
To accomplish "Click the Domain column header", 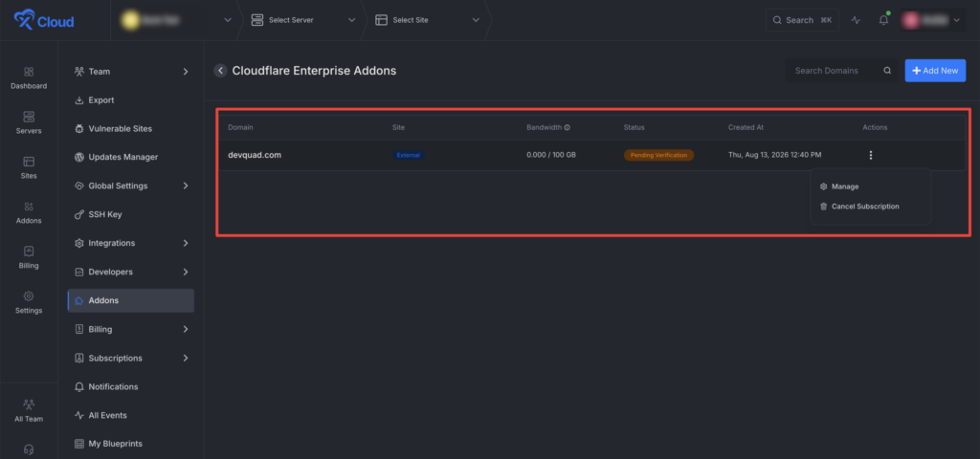I will (240, 127).
